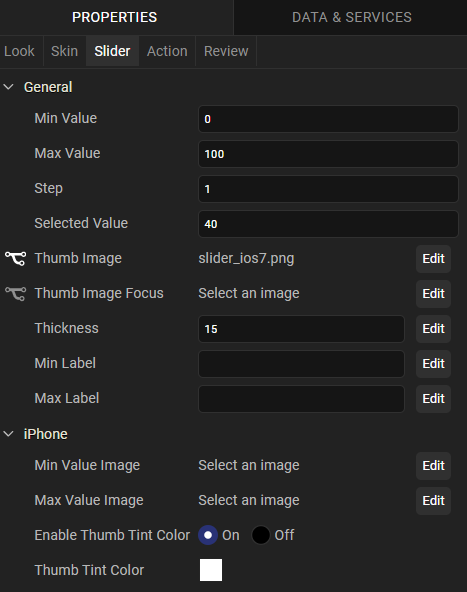
Task: Switch to the Data & Services panel
Action: [351, 17]
